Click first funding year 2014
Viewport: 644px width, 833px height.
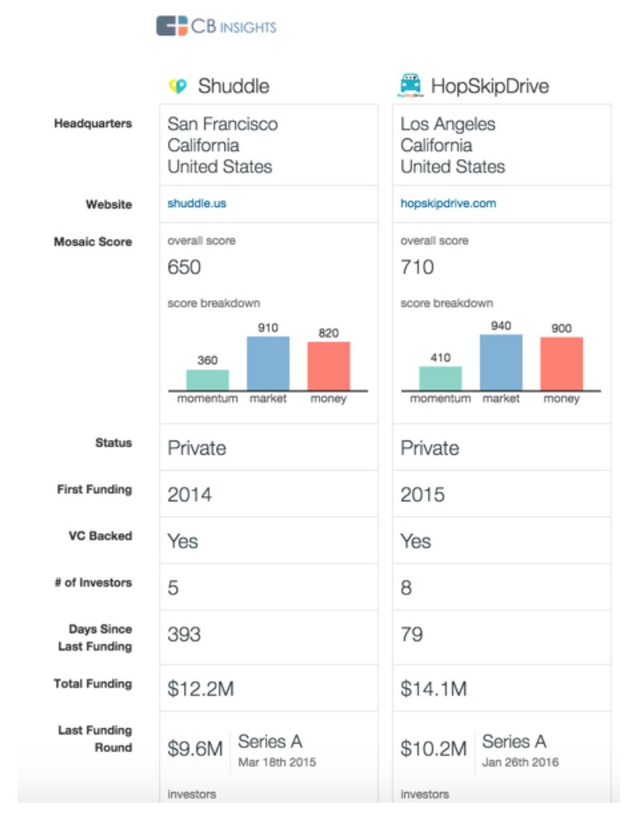pyautogui.click(x=189, y=495)
